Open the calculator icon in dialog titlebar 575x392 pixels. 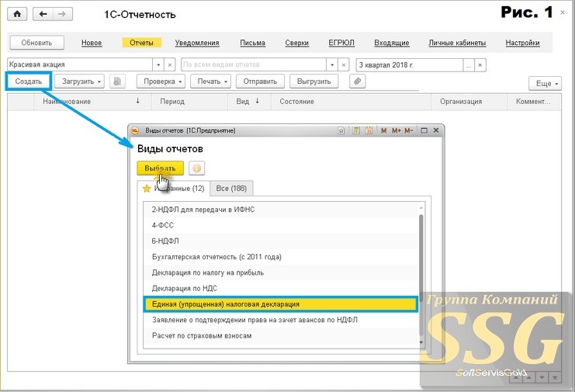(356, 130)
